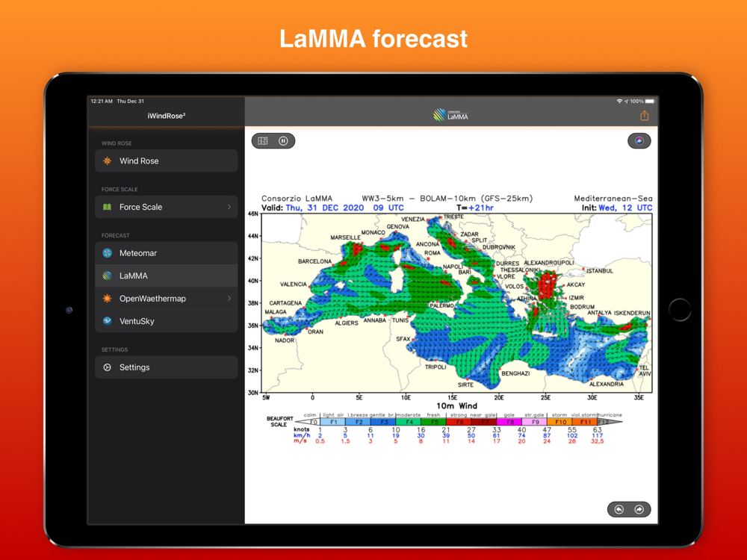747x560 pixels.
Task: Click the Meteomar globe icon
Action: [107, 253]
